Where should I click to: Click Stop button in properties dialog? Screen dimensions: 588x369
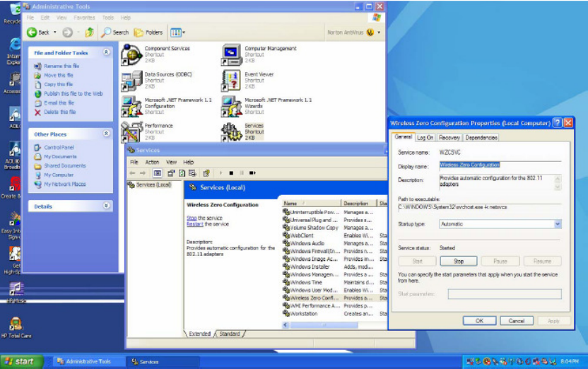(x=459, y=261)
